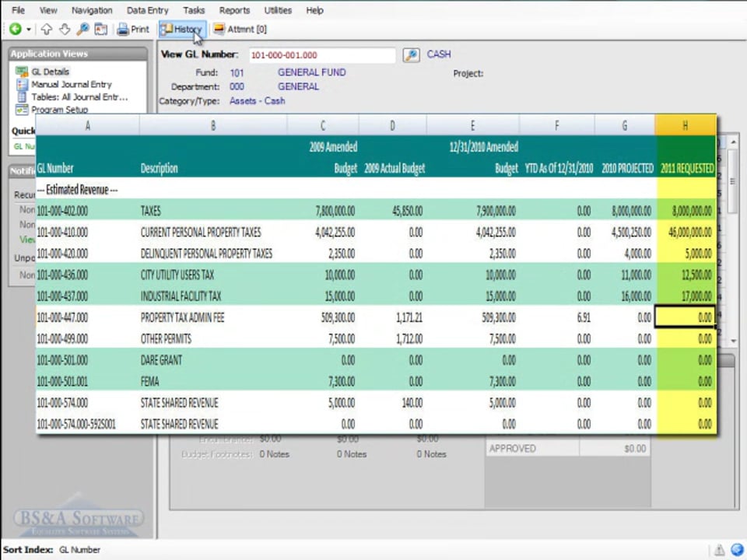Open the Attmnt [0] attachments button
Viewport: 747px width, 560px height.
pyautogui.click(x=240, y=30)
